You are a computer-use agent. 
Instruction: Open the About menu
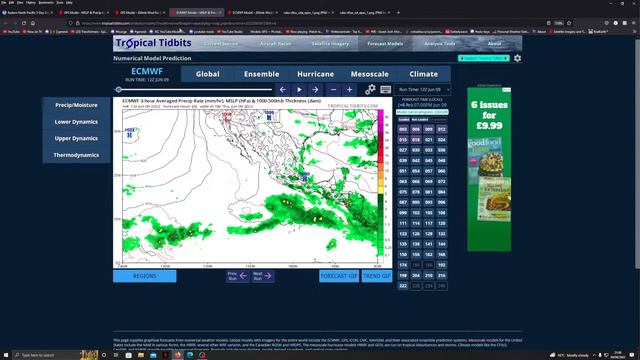(x=494, y=44)
